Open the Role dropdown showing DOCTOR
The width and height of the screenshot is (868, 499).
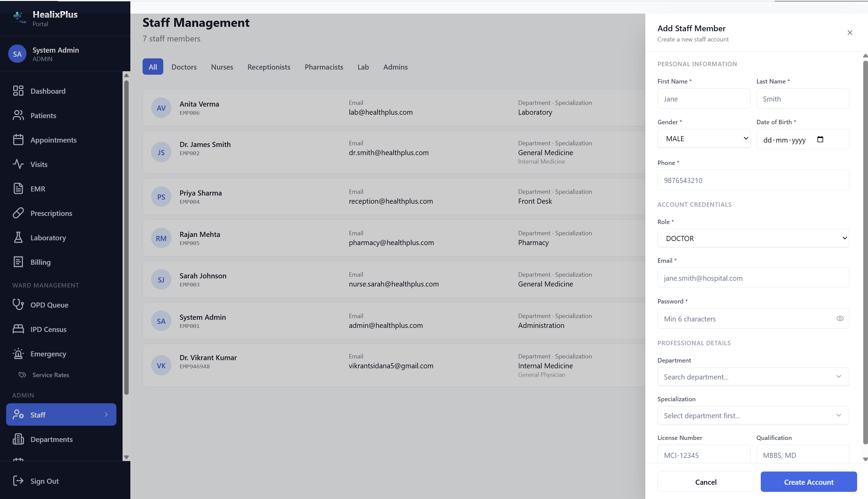[x=753, y=238]
